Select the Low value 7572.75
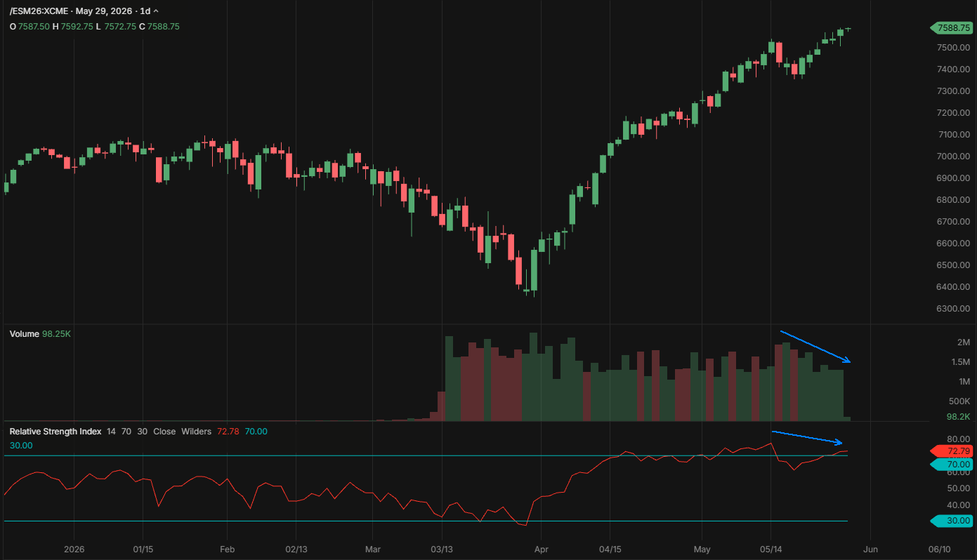 pyautogui.click(x=120, y=27)
